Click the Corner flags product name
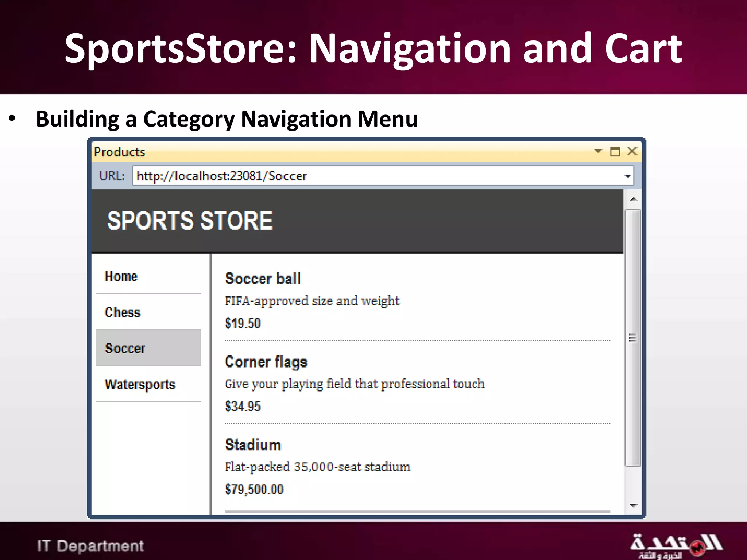Screen dimensions: 747x560 [266, 362]
